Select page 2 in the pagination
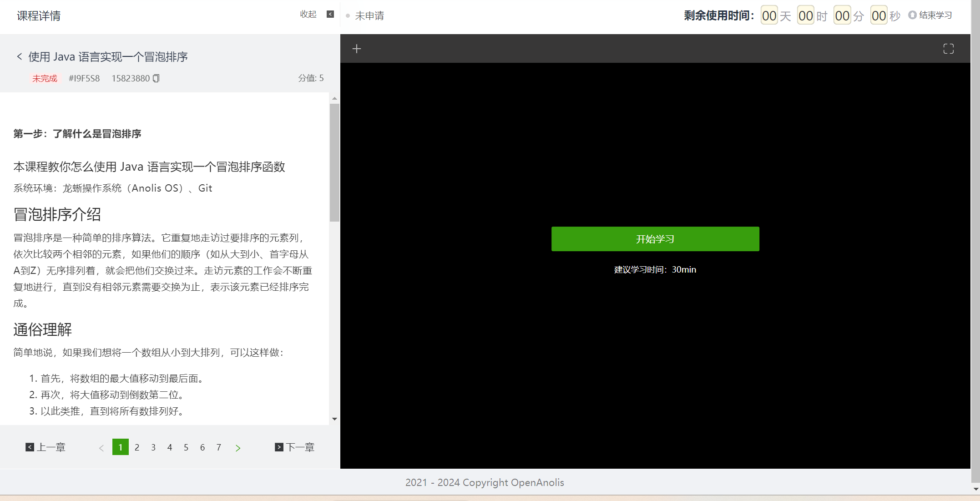 (137, 447)
